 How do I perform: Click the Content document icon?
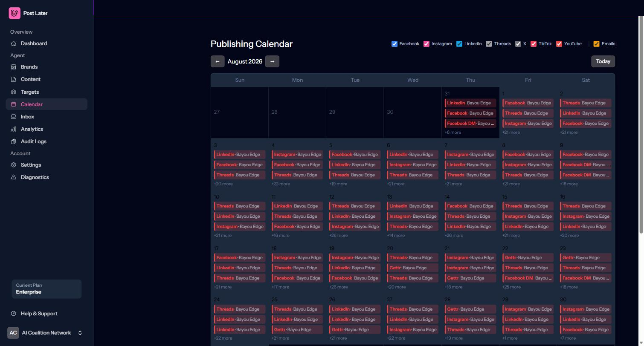point(14,79)
